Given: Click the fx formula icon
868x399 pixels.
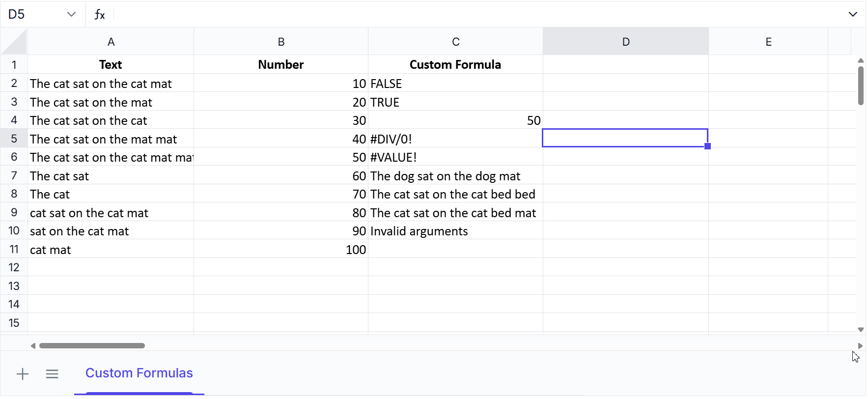Looking at the screenshot, I should (100, 14).
